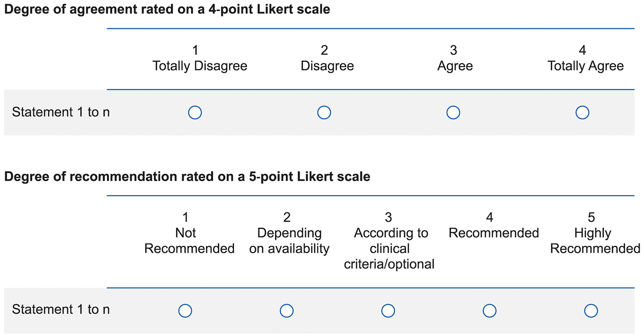Select According to clinical criteria/optional radio
This screenshot has width=644, height=336.
click(388, 311)
